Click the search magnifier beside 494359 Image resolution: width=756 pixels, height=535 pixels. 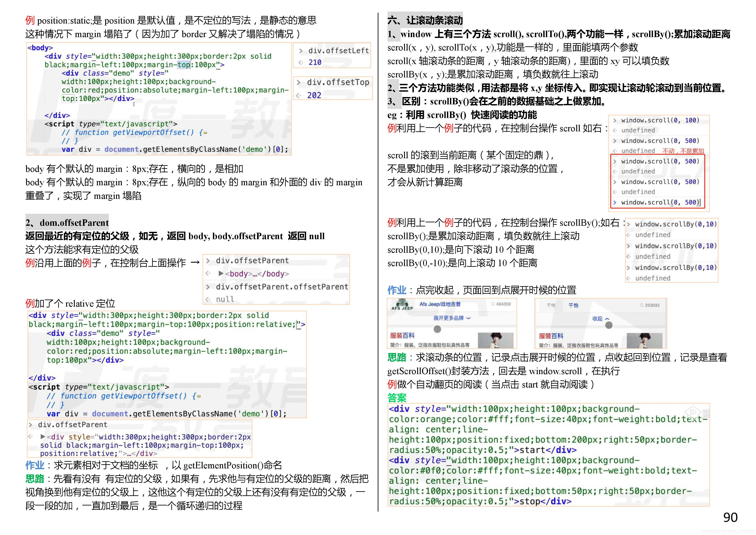493,304
